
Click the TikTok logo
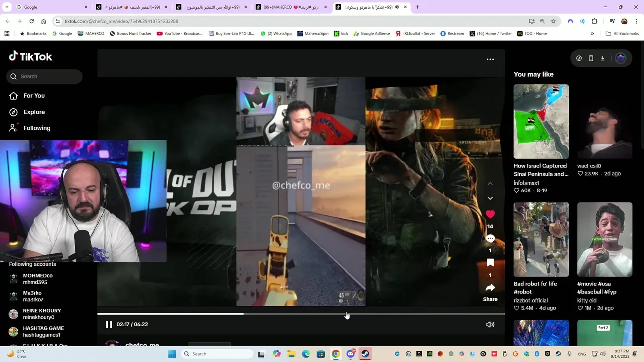(x=30, y=56)
